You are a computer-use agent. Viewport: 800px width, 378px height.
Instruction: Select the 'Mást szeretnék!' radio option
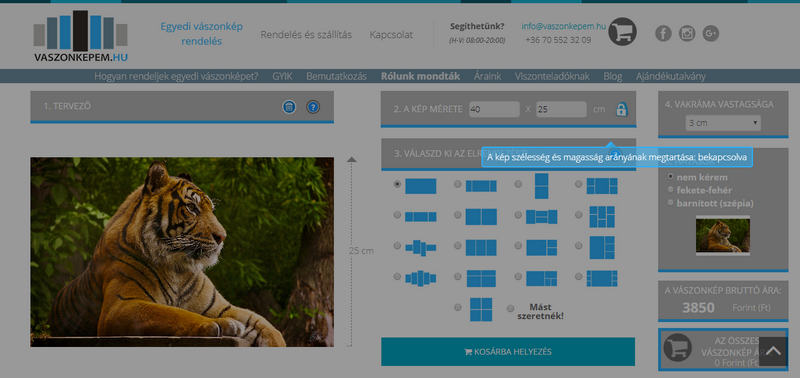(511, 309)
